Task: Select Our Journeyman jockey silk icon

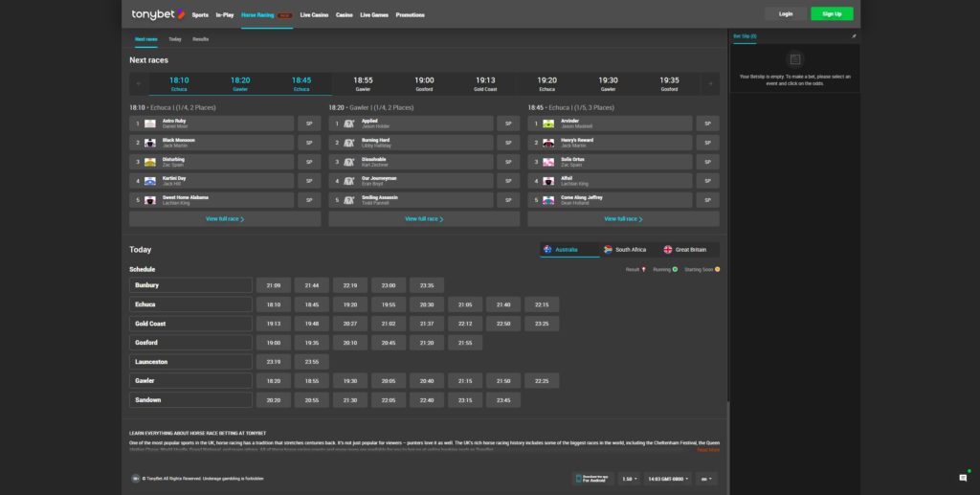Action: coord(349,181)
